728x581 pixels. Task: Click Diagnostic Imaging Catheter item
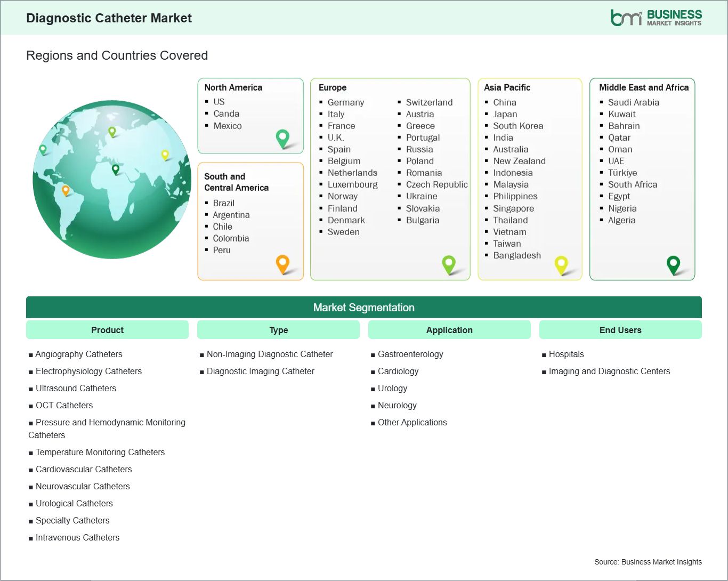coord(260,371)
